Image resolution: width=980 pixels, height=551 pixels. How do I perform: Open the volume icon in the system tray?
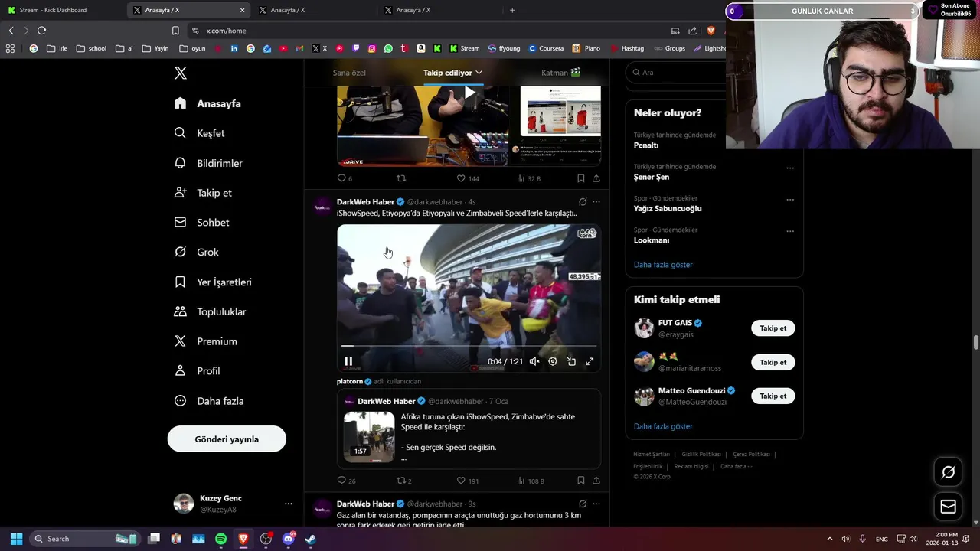tap(845, 539)
